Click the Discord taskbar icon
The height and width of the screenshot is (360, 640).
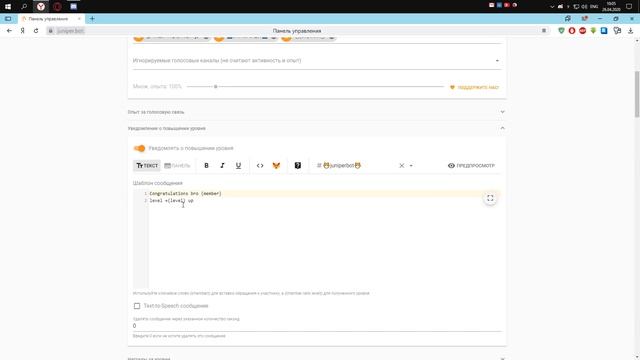pyautogui.click(x=73, y=7)
